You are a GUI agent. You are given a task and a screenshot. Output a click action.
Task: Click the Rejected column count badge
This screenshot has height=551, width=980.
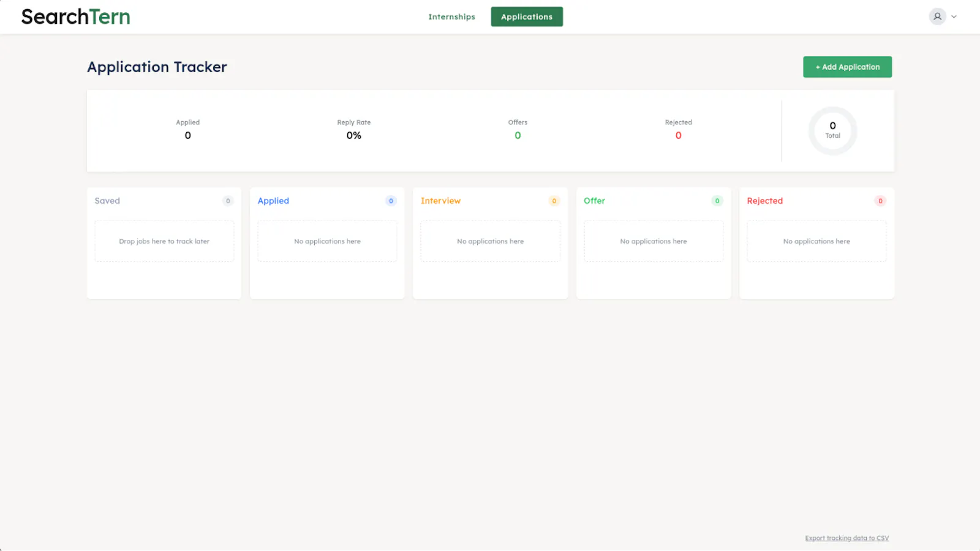coord(880,201)
